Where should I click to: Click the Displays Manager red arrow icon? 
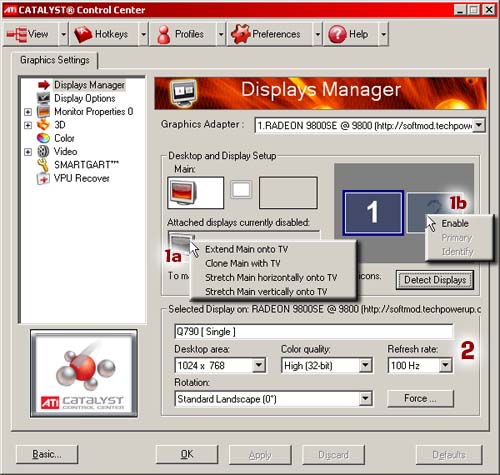[x=44, y=85]
